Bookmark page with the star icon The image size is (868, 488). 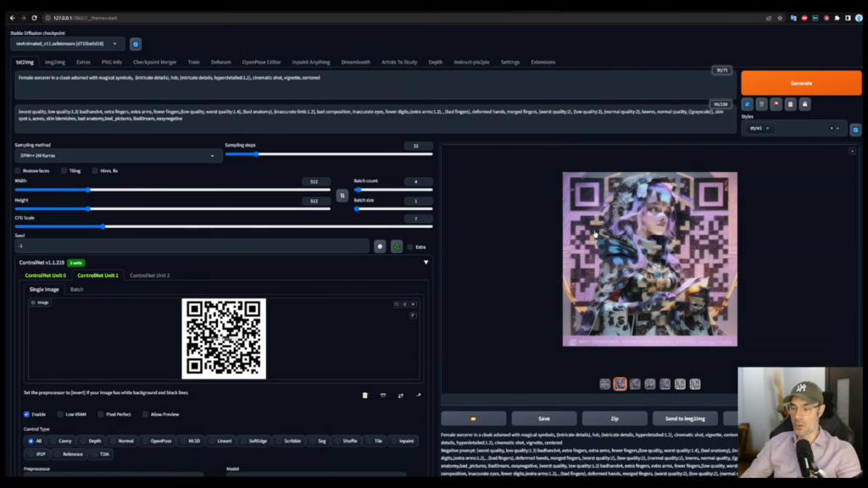(780, 18)
